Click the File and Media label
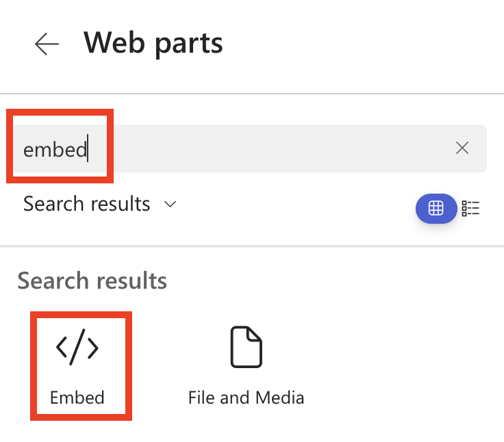Image resolution: width=504 pixels, height=442 pixels. click(246, 397)
